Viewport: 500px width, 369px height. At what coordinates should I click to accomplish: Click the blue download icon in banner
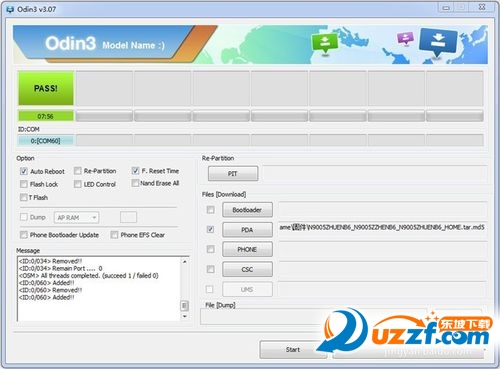tap(438, 42)
